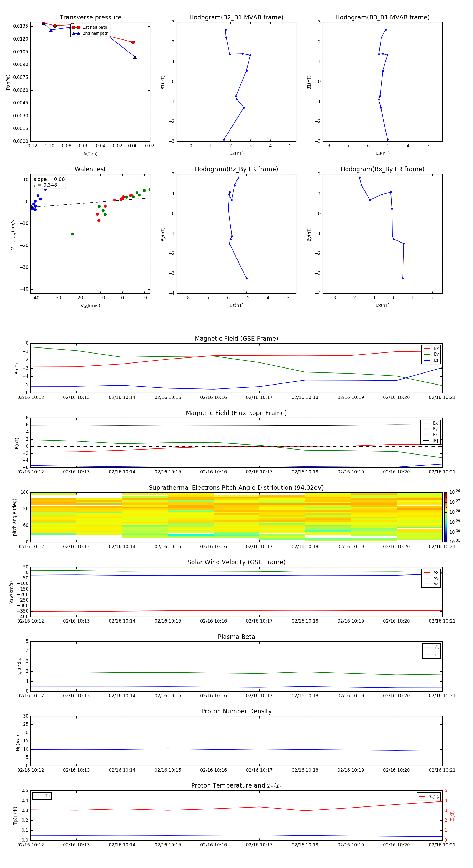The height and width of the screenshot is (868, 473).
Task: Click 'Bx(nT)' x-axis label
Action: point(382,305)
